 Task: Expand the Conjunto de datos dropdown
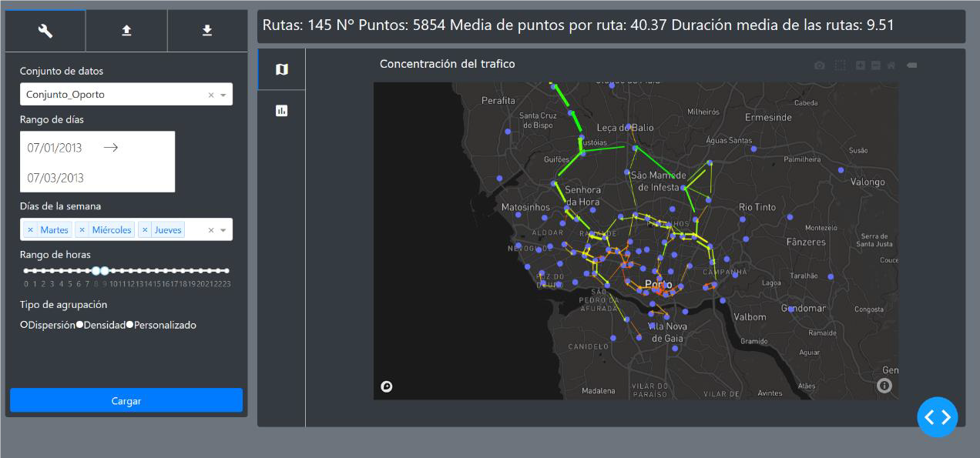[223, 95]
